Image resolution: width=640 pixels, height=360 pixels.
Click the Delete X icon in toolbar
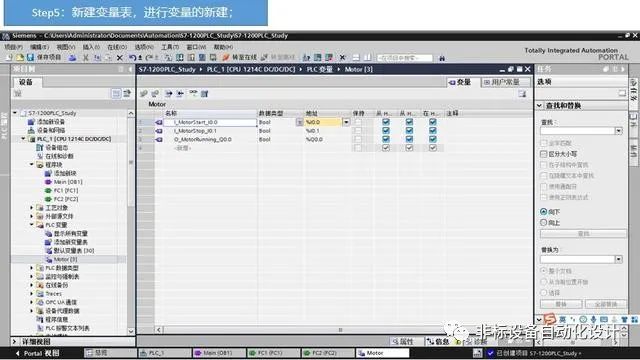120,58
